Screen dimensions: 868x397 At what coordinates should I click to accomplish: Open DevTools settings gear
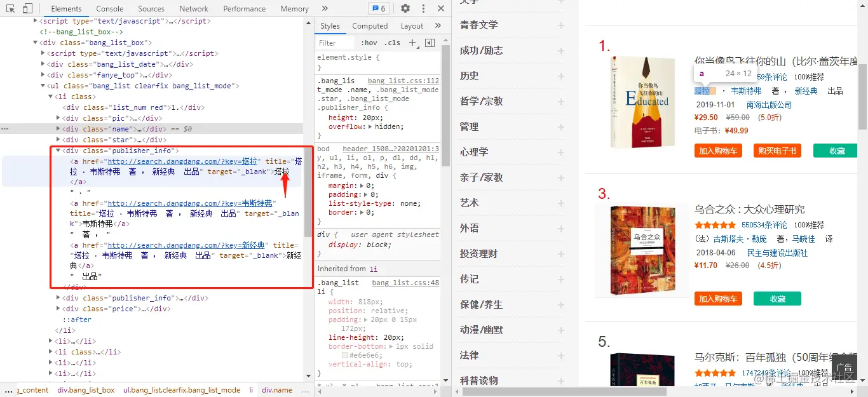tap(405, 9)
